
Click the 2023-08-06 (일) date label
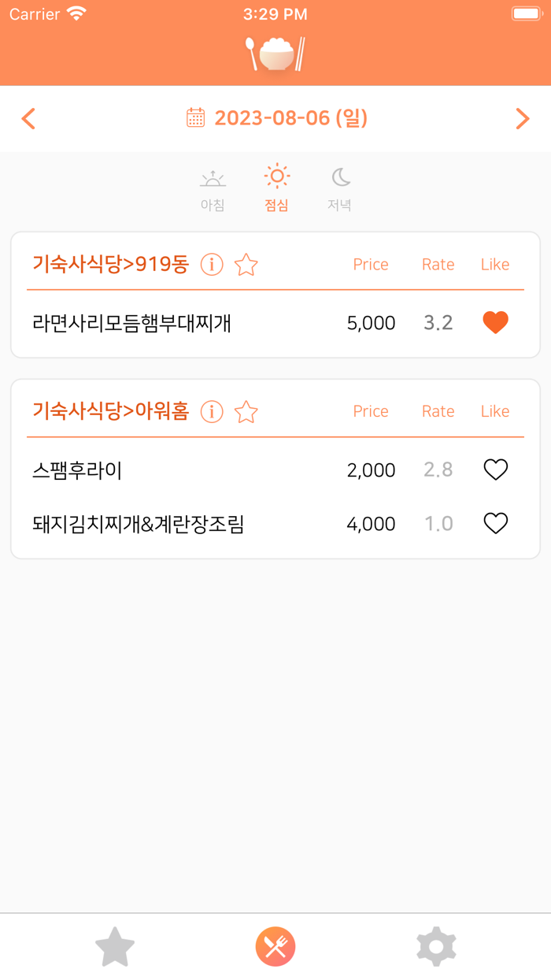[x=287, y=117]
